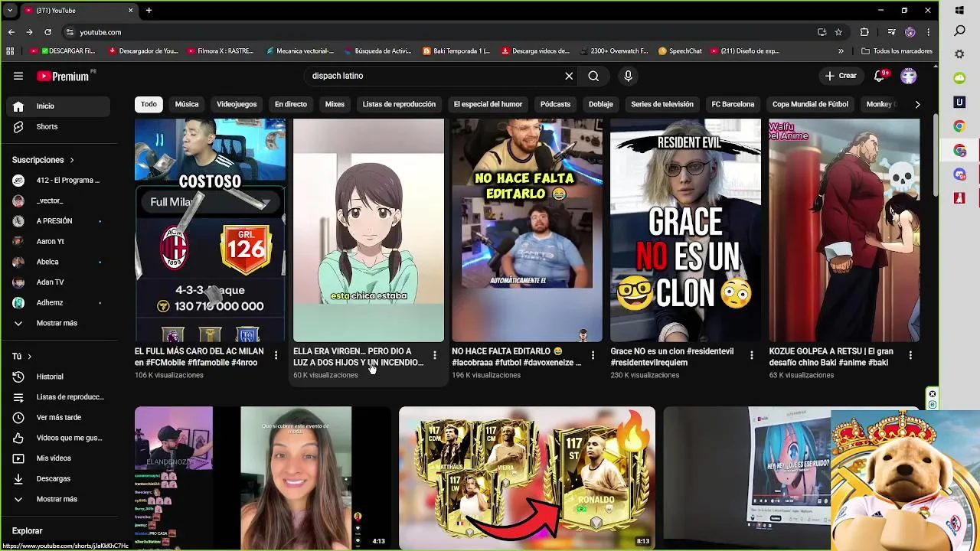Screen dimensions: 980x551
Task: Play the Resident Evil Grace short thumbnail
Action: pyautogui.click(x=685, y=230)
